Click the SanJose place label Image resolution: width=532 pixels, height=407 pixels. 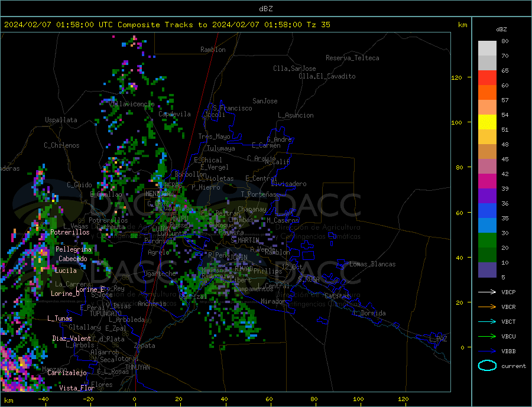[x=265, y=101]
